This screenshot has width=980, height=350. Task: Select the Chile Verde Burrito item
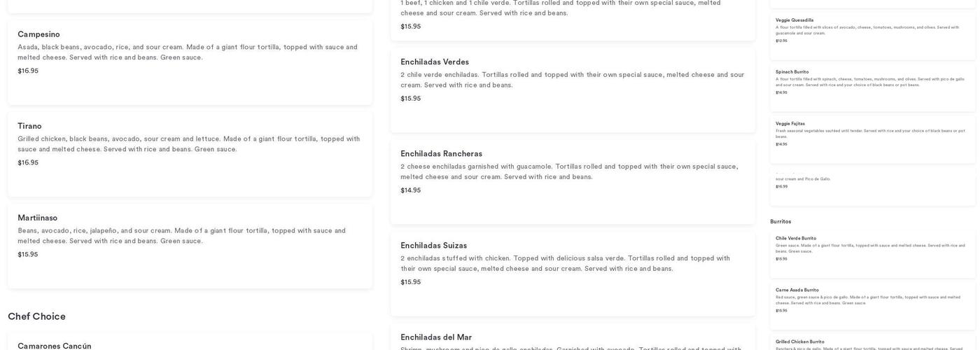pos(795,239)
